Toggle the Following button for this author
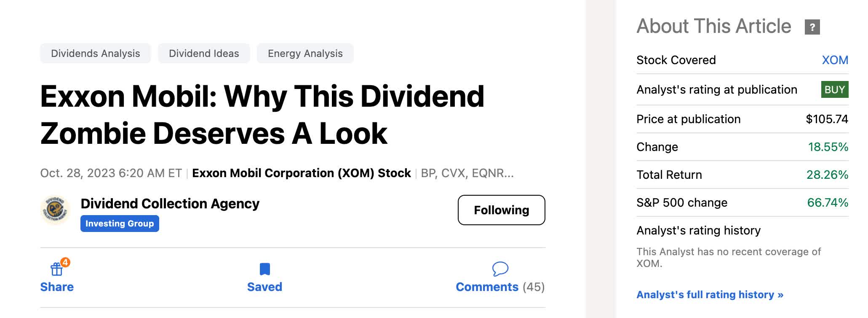This screenshot has width=868, height=318. tap(501, 210)
